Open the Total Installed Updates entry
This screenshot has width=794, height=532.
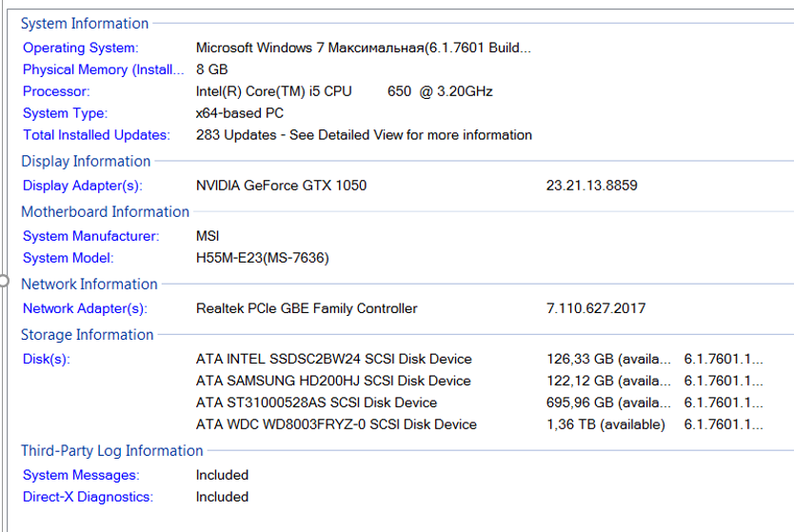tap(96, 135)
